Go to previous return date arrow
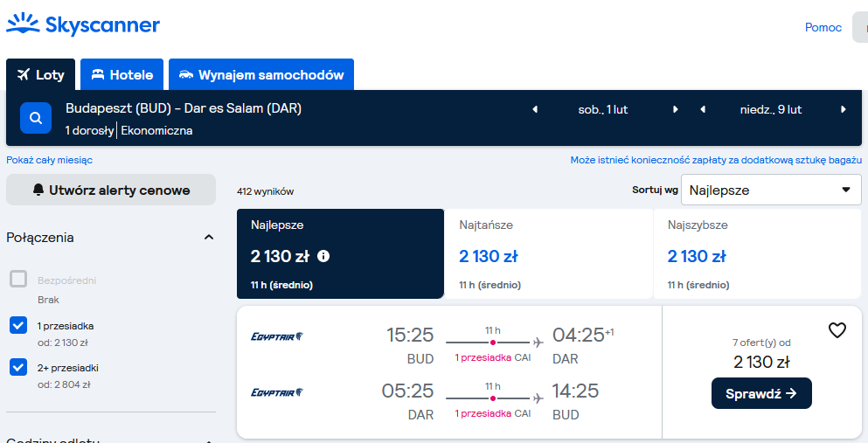This screenshot has width=868, height=443. [x=703, y=109]
